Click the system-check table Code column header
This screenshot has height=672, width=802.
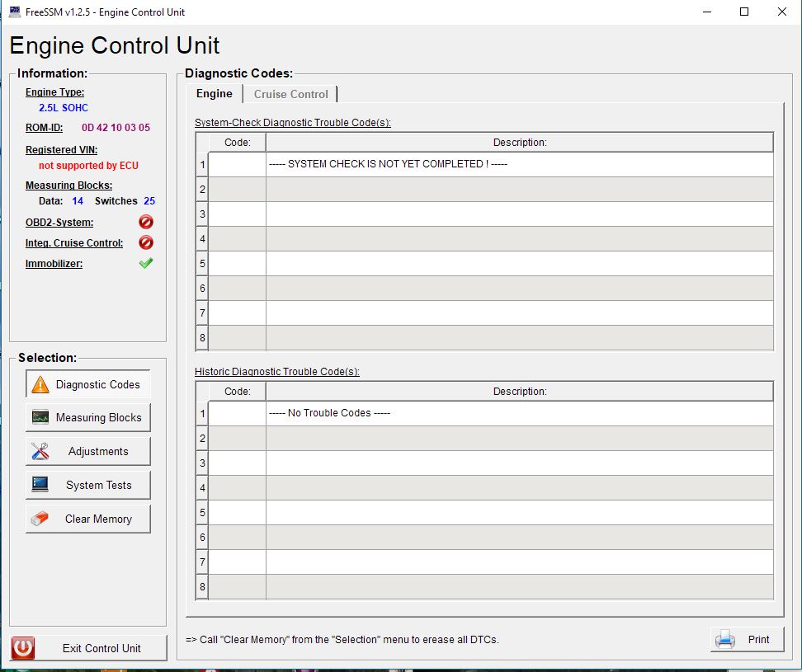tap(237, 143)
